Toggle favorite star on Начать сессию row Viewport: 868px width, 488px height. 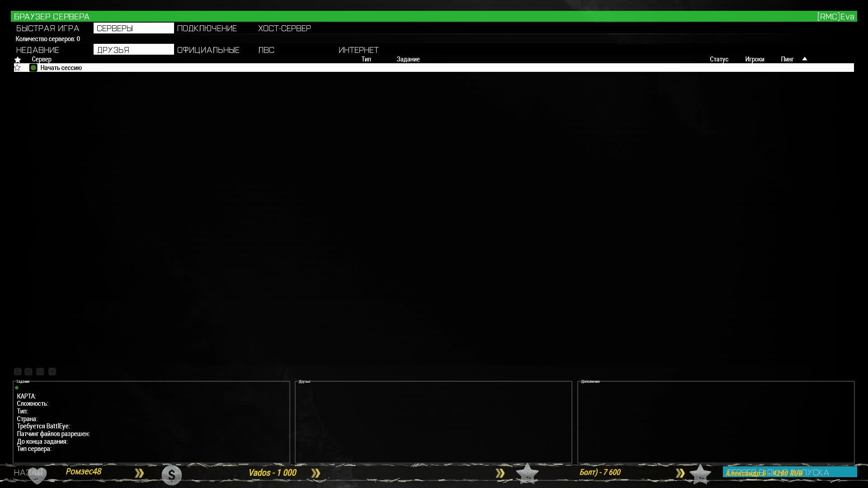click(x=18, y=68)
